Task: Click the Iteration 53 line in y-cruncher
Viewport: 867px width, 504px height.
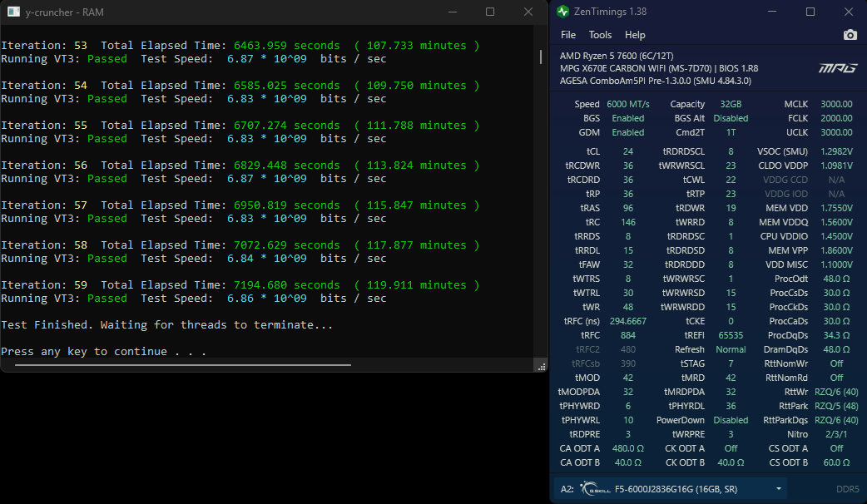Action: coord(240,45)
